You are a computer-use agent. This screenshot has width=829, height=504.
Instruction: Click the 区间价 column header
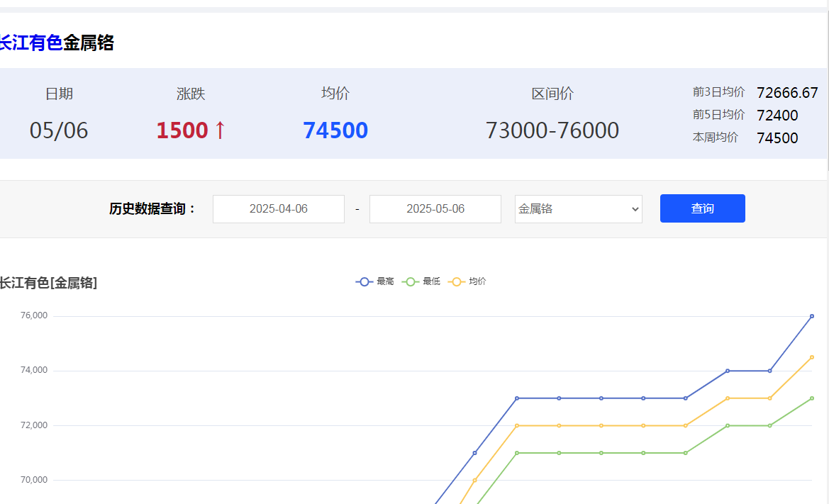pos(552,94)
